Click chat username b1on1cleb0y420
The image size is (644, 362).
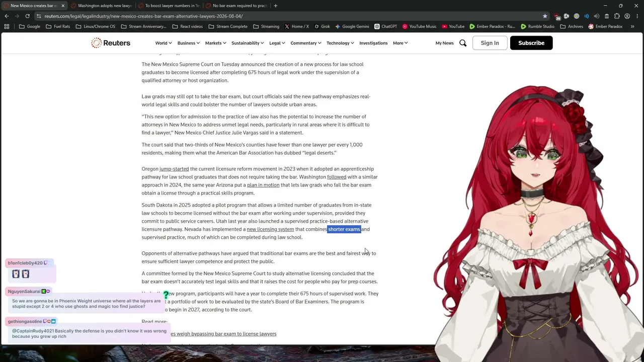pos(25,263)
